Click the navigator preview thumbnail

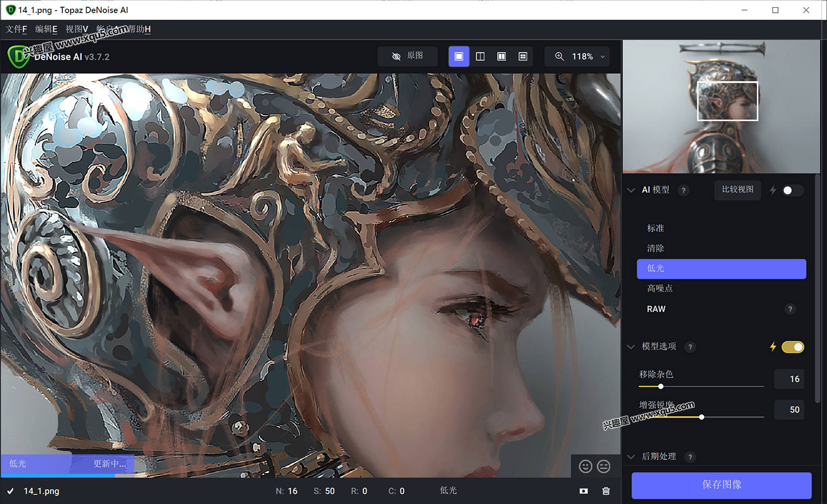pyautogui.click(x=721, y=106)
